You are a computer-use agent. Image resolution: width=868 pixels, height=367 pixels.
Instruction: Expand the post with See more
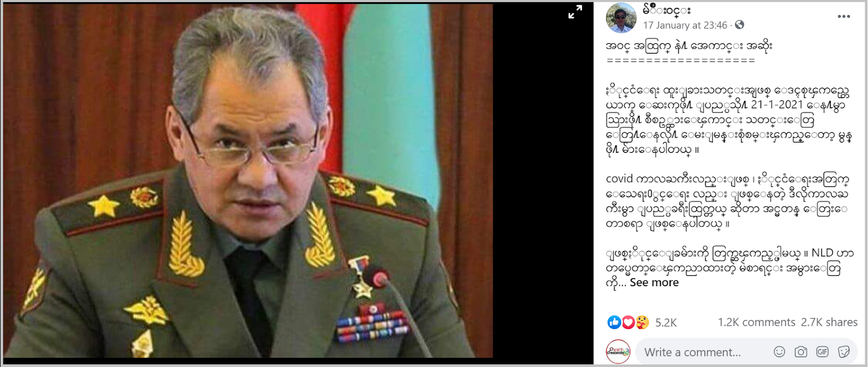tap(654, 282)
